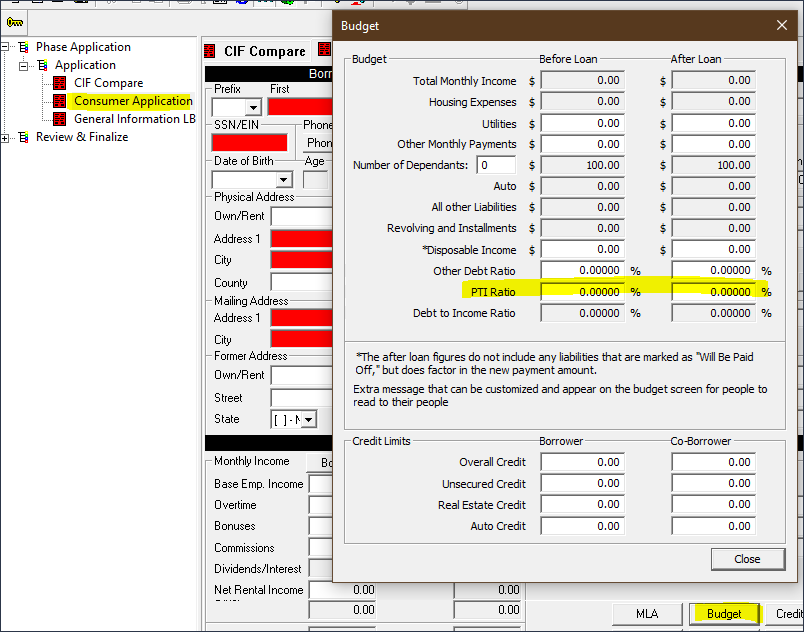Click the highlighted Budget button
Screen dimensions: 804x632
pyautogui.click(x=724, y=614)
